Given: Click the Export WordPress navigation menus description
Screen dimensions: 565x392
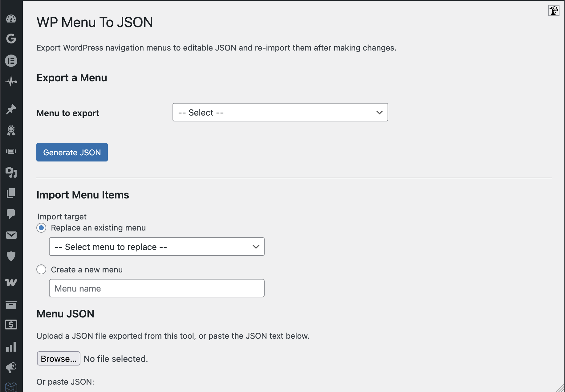Looking at the screenshot, I should 216,48.
